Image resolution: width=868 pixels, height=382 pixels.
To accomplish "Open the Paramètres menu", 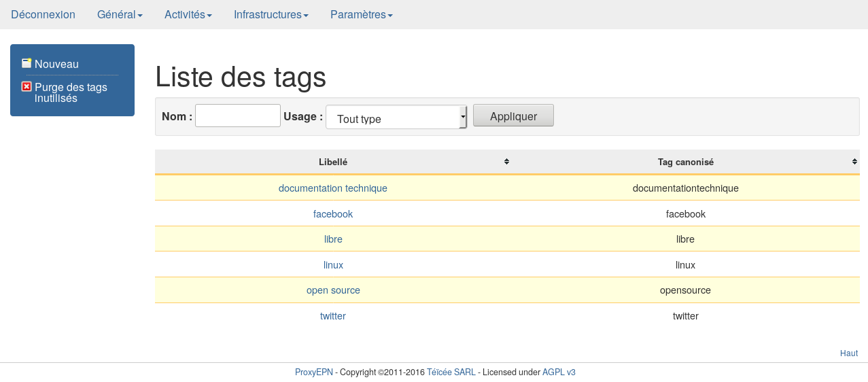I will (361, 14).
